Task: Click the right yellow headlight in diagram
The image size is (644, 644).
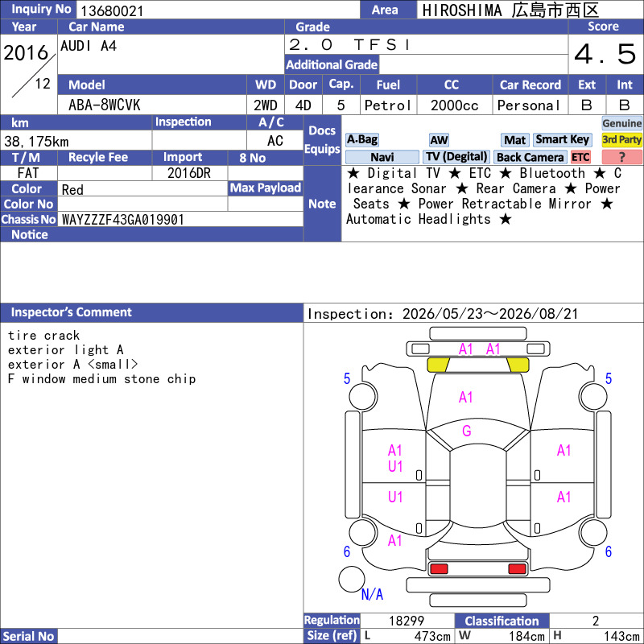Action: click(518, 365)
